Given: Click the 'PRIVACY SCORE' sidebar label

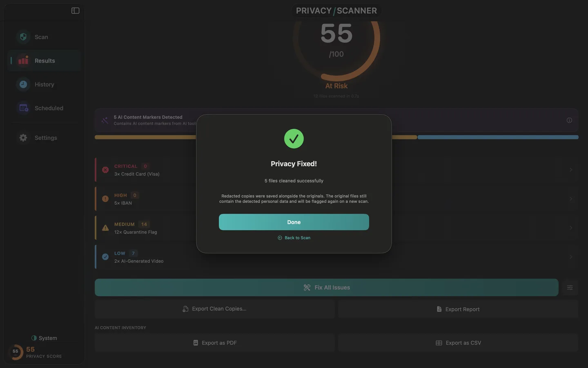Looking at the screenshot, I should (x=44, y=356).
